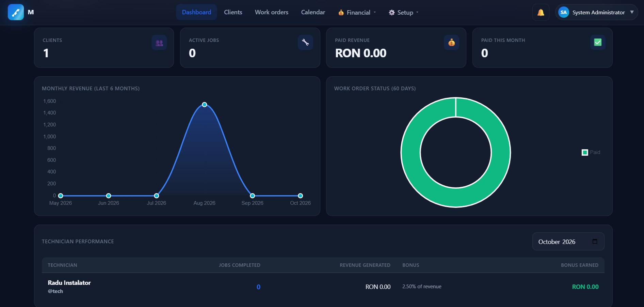Select the Jul 2026 chart data point
Image resolution: width=644 pixels, height=307 pixels.
coord(157,196)
